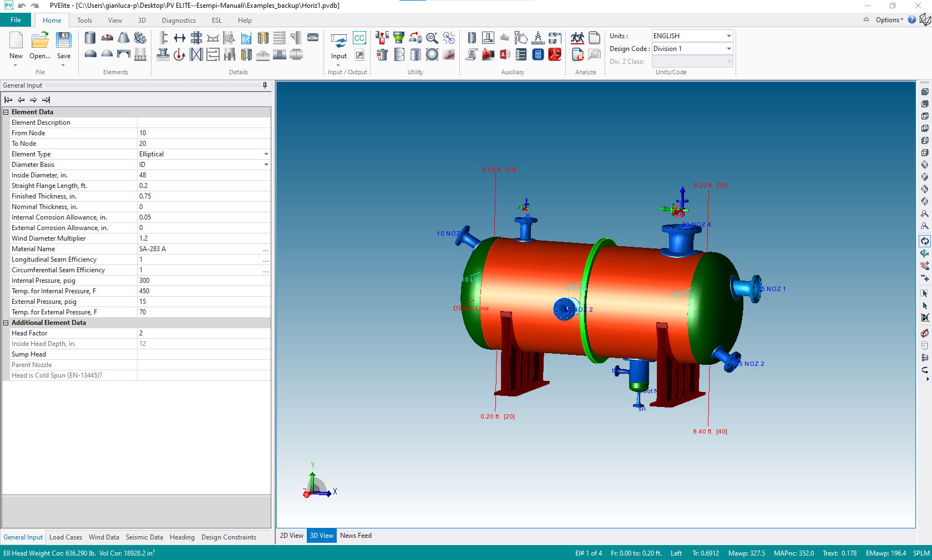The width and height of the screenshot is (932, 560).
Task: Click the XYZ axis triad in 3D view
Action: pyautogui.click(x=320, y=481)
